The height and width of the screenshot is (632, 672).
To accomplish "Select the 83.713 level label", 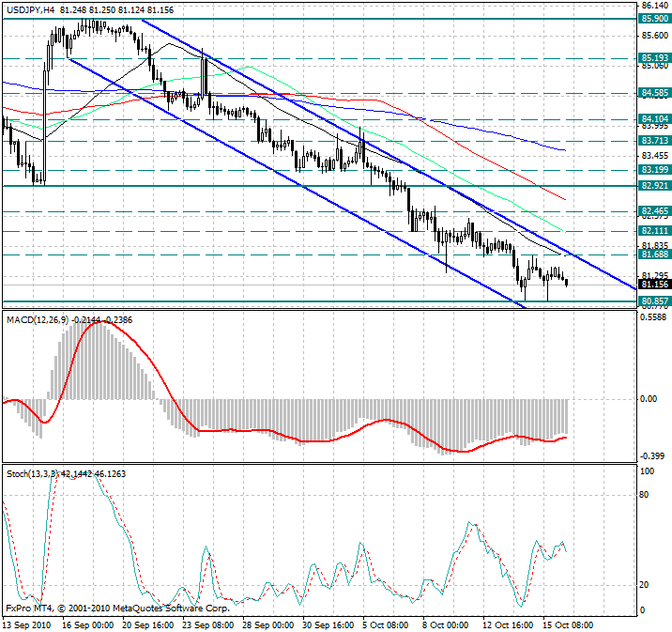I will (654, 141).
